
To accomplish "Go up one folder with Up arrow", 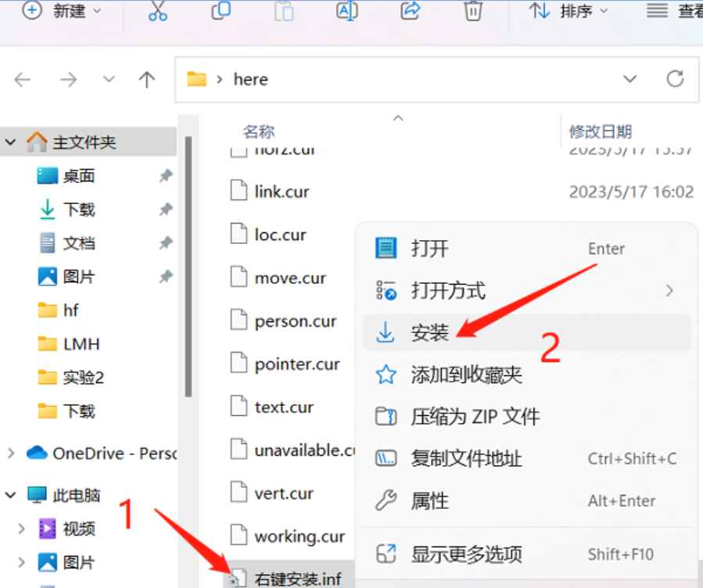I will point(146,79).
